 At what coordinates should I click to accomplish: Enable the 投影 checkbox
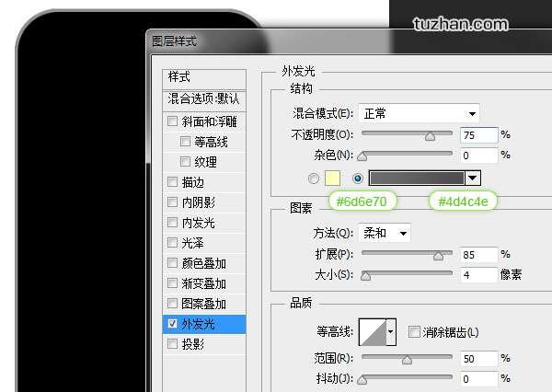(x=173, y=343)
